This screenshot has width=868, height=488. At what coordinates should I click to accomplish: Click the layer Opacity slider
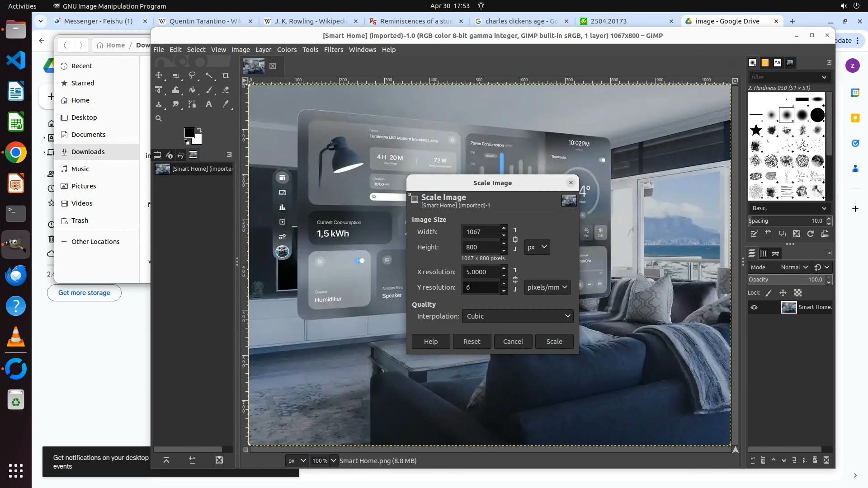(x=786, y=280)
